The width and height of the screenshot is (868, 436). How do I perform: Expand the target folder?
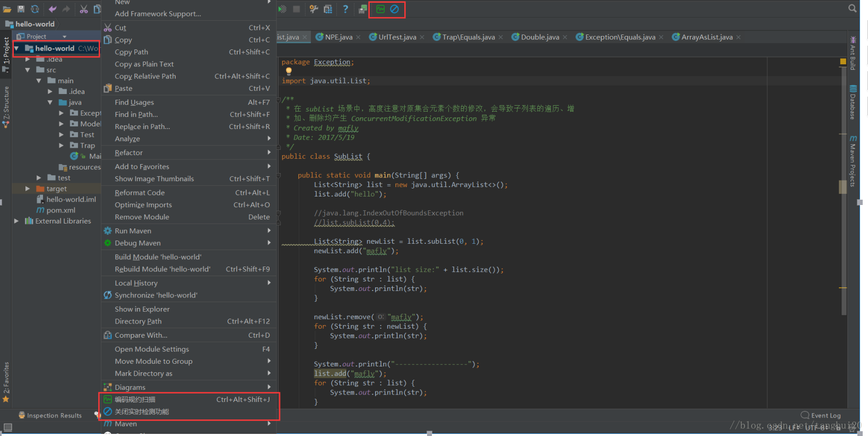[28, 189]
